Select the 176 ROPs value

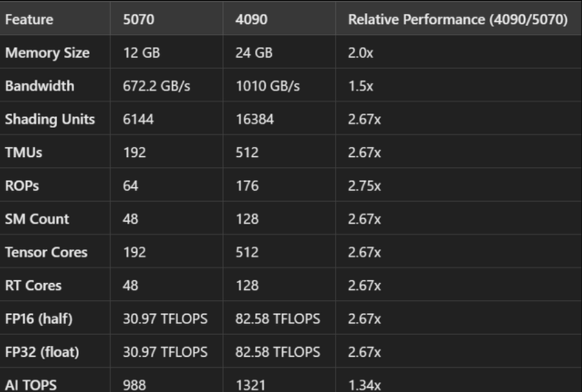click(246, 186)
